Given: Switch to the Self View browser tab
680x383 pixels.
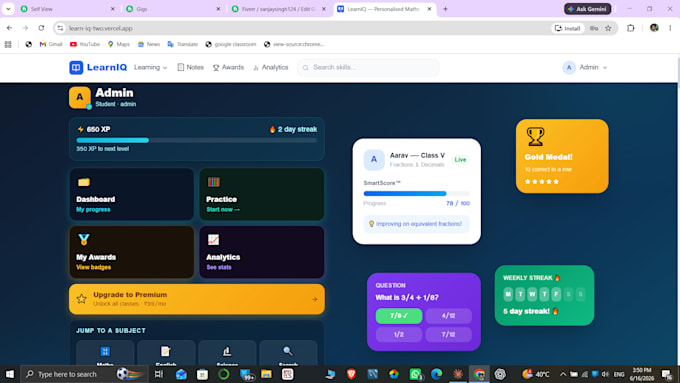Looking at the screenshot, I should pos(67,9).
